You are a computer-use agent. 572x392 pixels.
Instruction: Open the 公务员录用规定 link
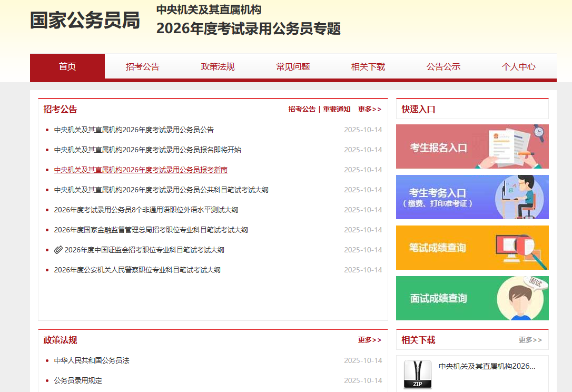point(78,380)
